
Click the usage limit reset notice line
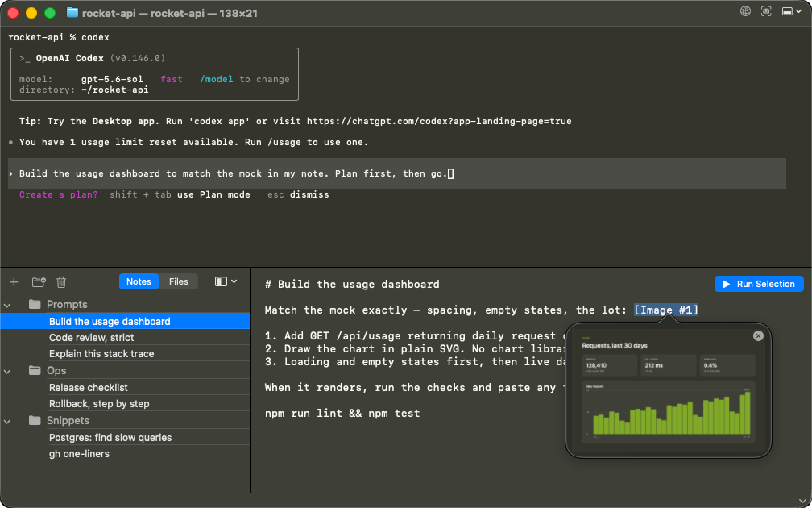click(193, 142)
